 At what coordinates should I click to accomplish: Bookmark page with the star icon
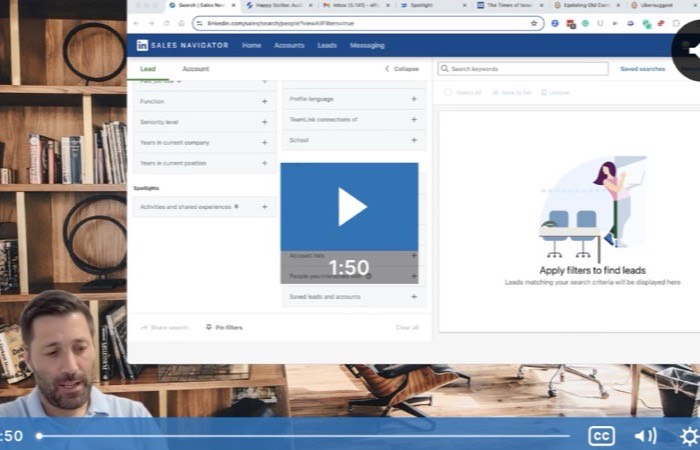pos(534,23)
